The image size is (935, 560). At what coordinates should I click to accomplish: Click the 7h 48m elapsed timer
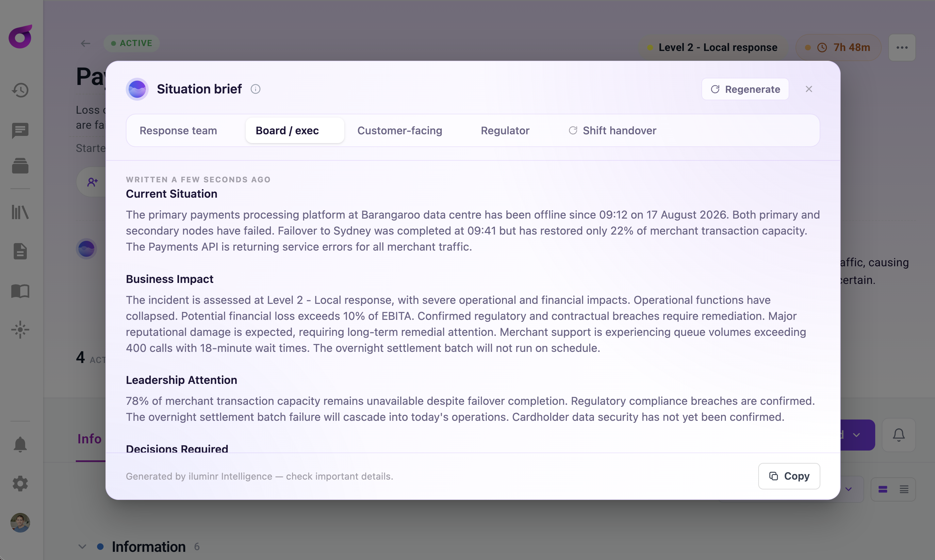tap(838, 48)
